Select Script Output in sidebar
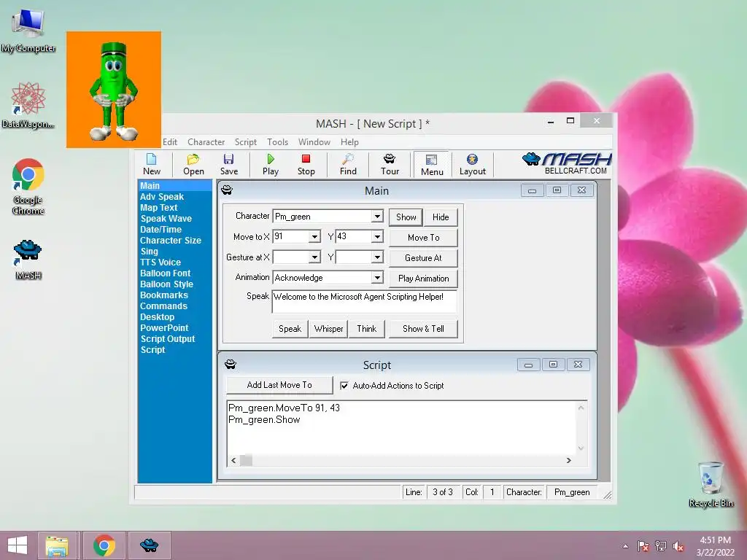This screenshot has height=560, width=747. [167, 339]
